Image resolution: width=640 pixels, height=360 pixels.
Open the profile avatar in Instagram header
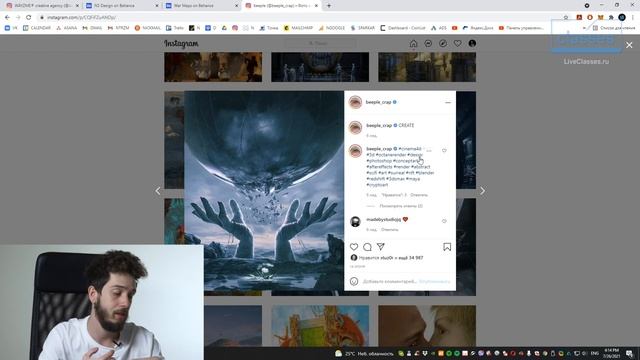472,43
